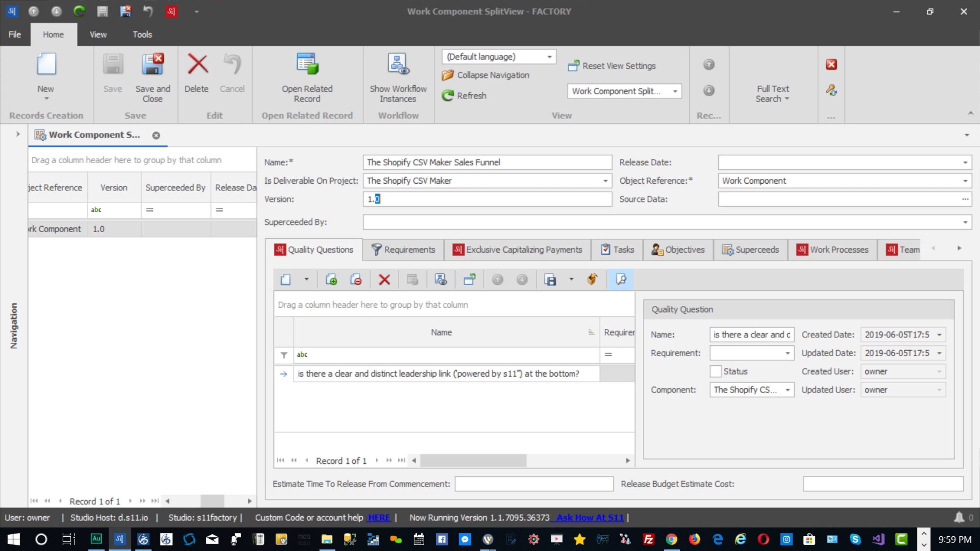Toggle the Status checkbox
Screen dimensions: 980x551
(x=715, y=371)
